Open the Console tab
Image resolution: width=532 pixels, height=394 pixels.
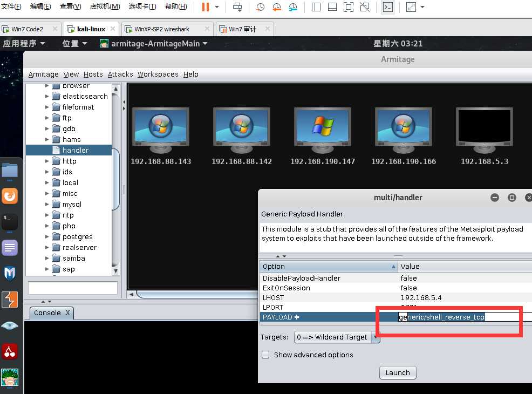click(47, 313)
